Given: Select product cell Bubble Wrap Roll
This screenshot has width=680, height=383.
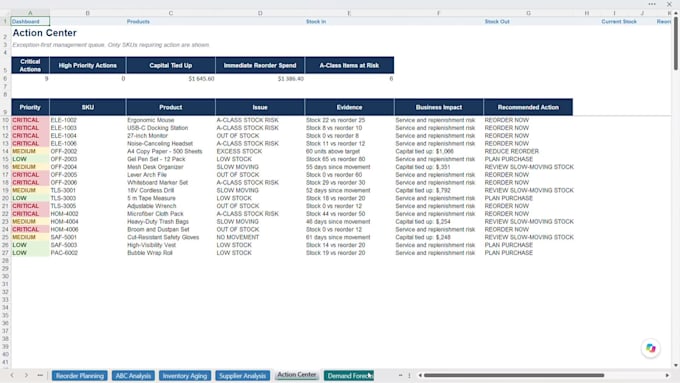Looking at the screenshot, I should coord(150,253).
